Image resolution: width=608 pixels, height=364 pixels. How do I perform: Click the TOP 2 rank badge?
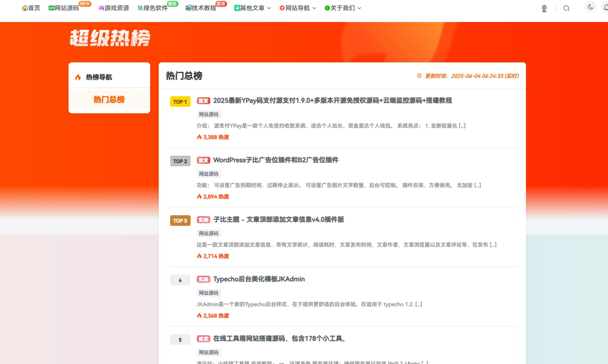click(180, 161)
